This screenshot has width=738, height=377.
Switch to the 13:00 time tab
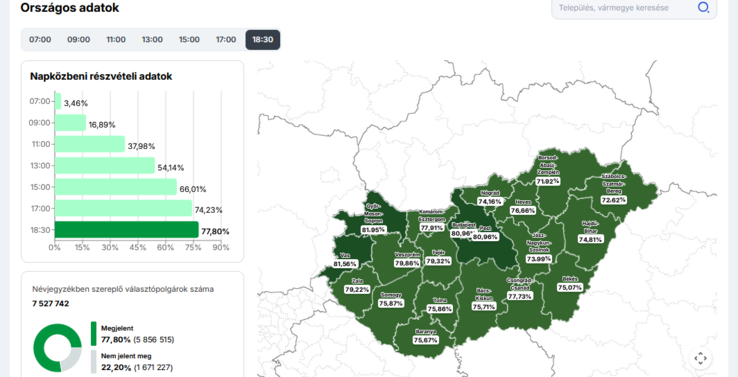pyautogui.click(x=152, y=40)
